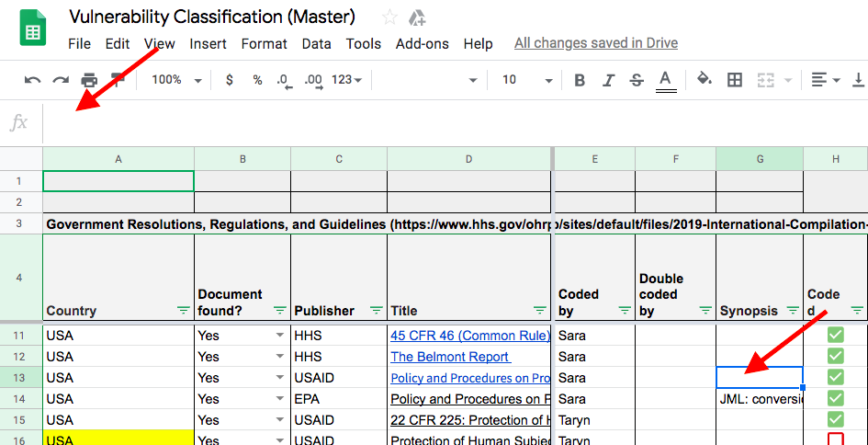Open the Yes dropdown in row 14
The width and height of the screenshot is (868, 445).
pyautogui.click(x=280, y=398)
